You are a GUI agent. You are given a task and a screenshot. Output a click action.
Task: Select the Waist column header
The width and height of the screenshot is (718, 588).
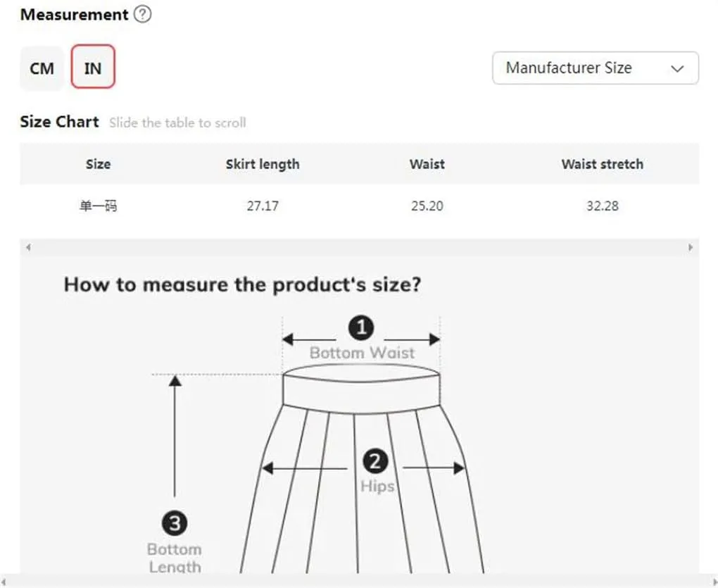pyautogui.click(x=427, y=164)
